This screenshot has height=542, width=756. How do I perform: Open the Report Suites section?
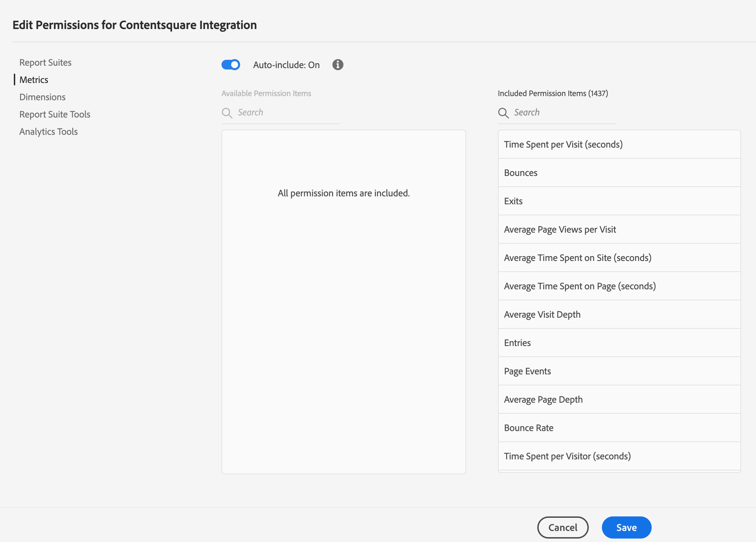click(x=45, y=63)
